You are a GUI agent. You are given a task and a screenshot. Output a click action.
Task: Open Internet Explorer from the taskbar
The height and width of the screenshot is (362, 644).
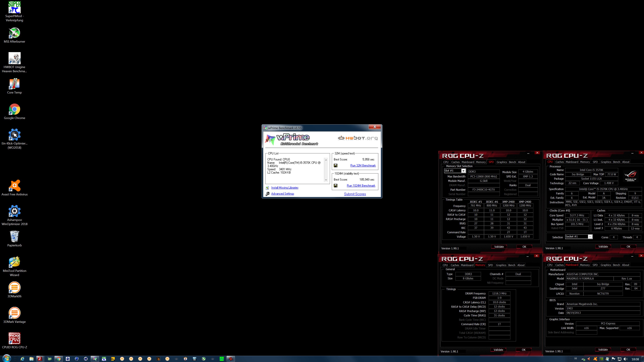(x=22, y=359)
